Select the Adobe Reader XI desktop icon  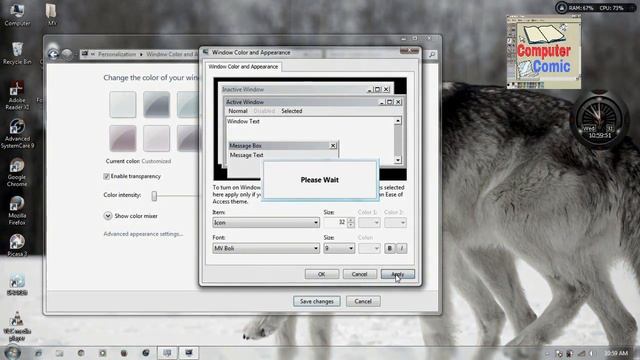click(x=17, y=95)
